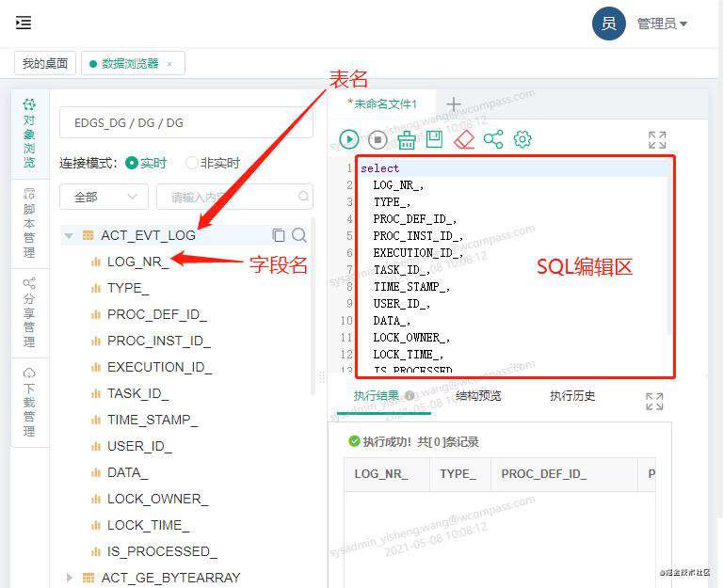Select 实时 connection mode

(x=146, y=163)
